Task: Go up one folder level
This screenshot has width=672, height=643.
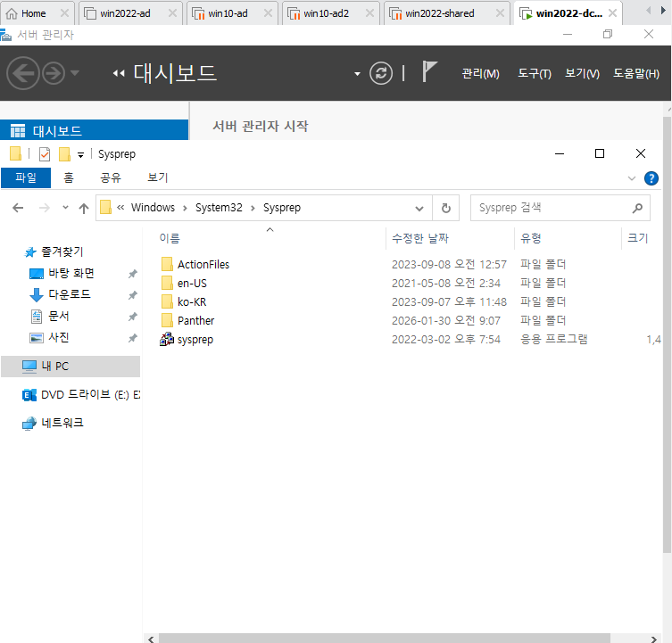Action: 84,208
